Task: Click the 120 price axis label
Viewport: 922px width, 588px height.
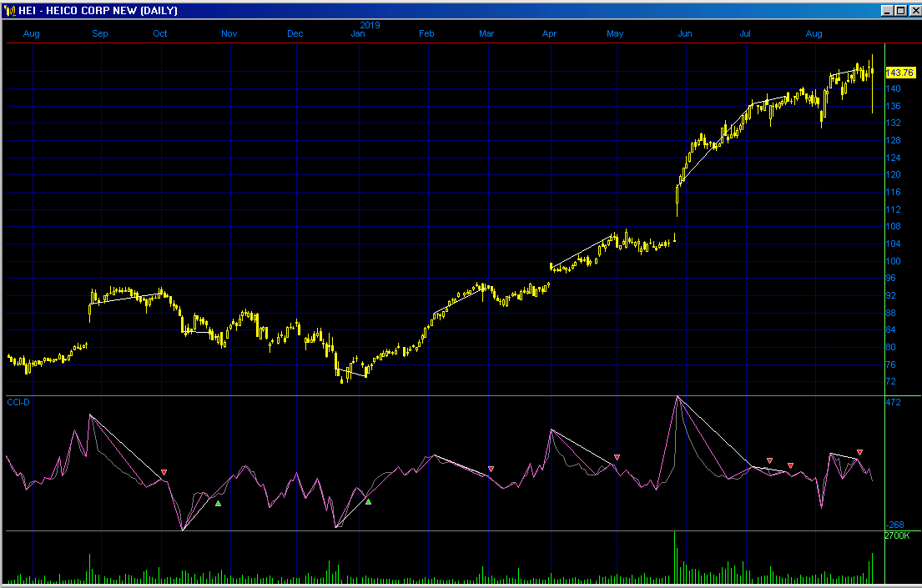Action: (893, 174)
